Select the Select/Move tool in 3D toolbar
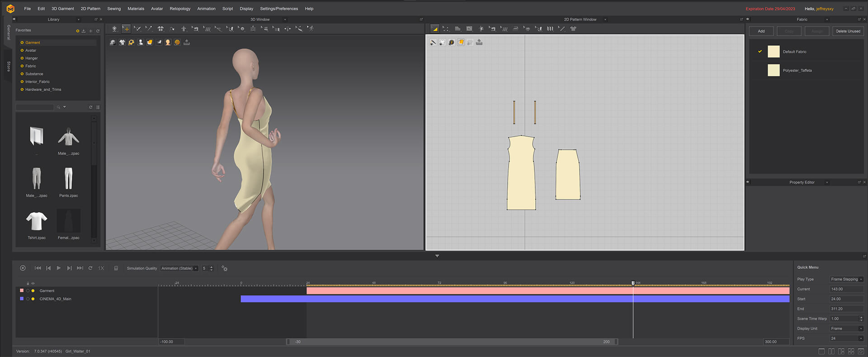Screen dimensions: 868x357 (x=126, y=29)
